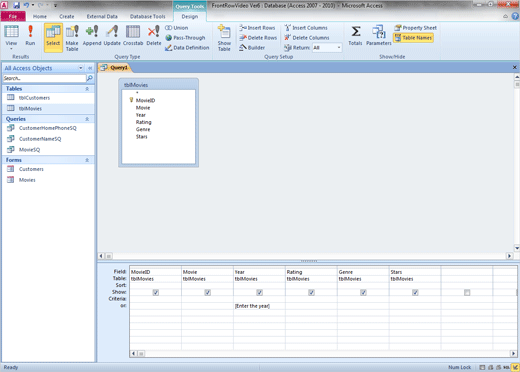Minimize the ribbon with the caret
The width and height of the screenshot is (520, 372).
point(505,16)
